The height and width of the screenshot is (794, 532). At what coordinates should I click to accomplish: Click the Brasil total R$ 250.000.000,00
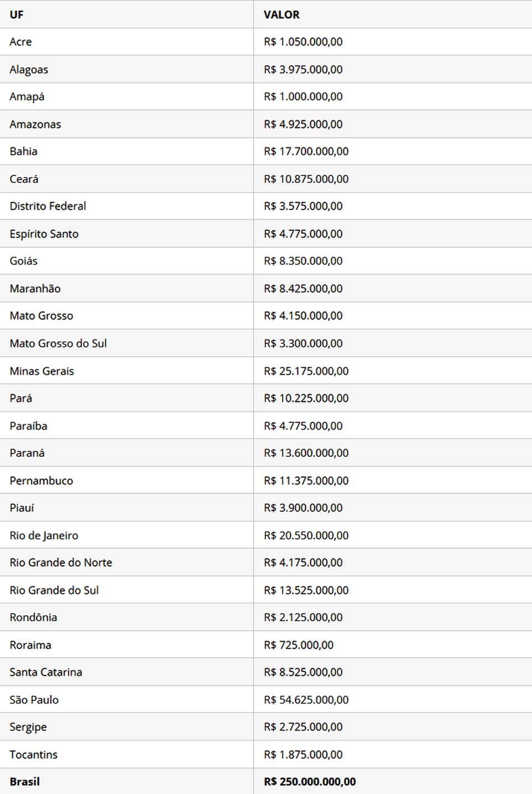pos(310,782)
